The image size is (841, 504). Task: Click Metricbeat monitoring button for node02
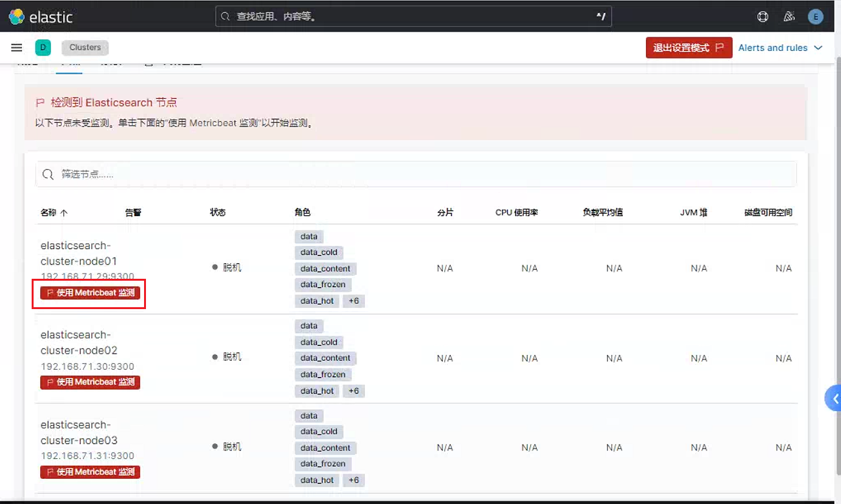90,382
